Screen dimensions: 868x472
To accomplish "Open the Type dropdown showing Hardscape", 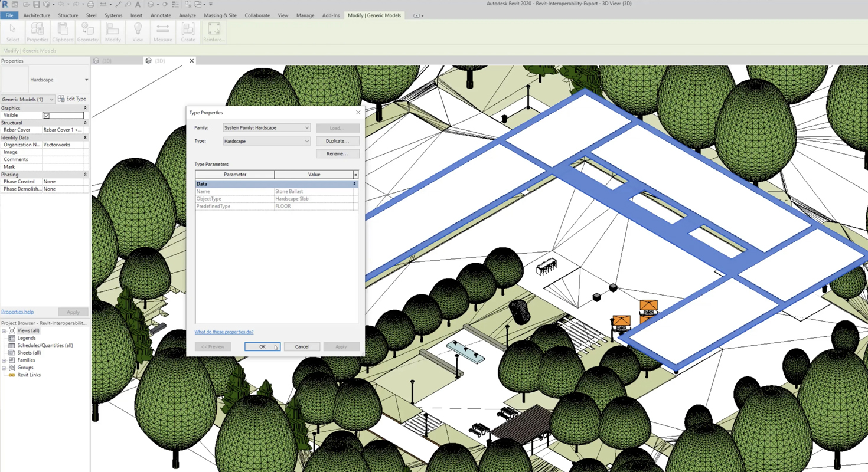I will coord(266,141).
